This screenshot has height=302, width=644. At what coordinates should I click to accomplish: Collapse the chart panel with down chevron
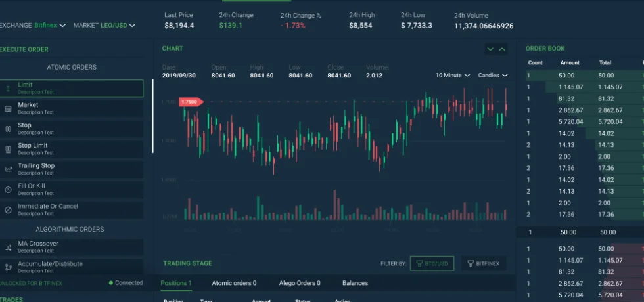click(490, 49)
